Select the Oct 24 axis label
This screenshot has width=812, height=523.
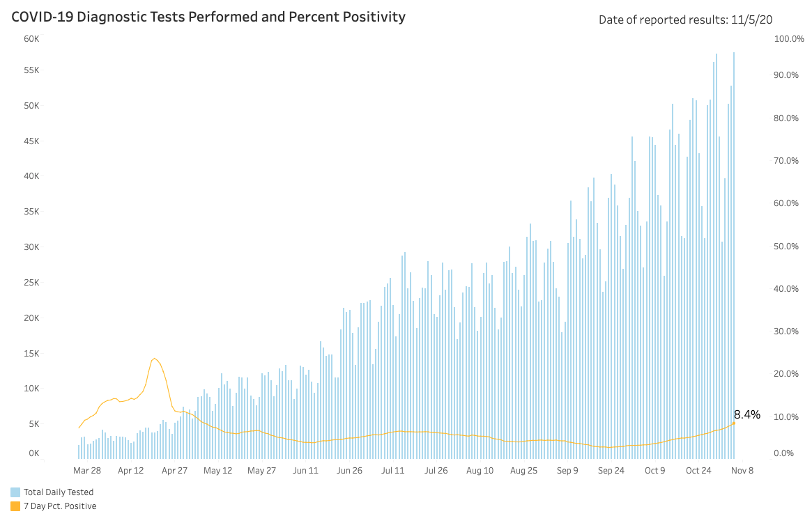click(x=698, y=470)
